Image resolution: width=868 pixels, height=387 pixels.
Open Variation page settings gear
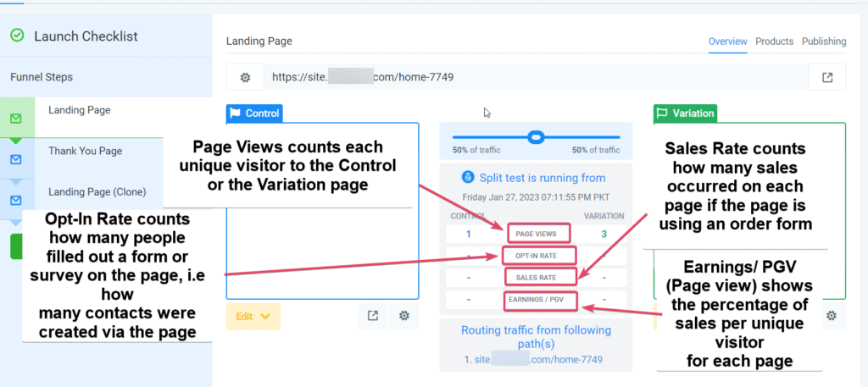(831, 316)
